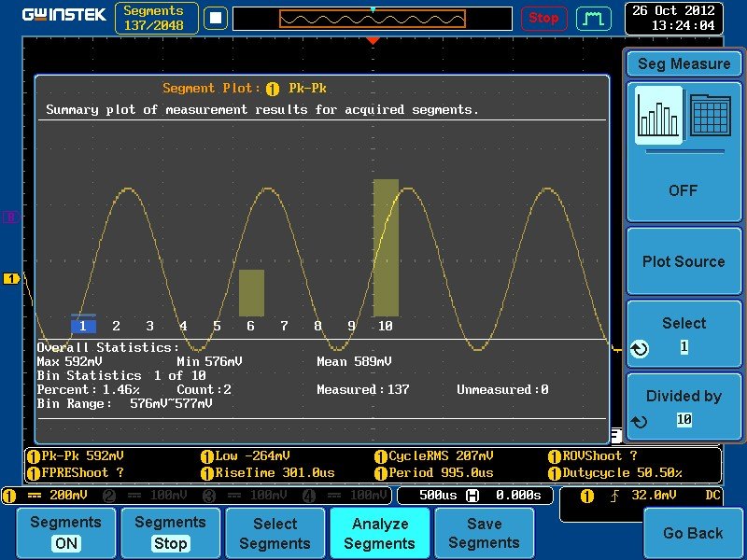The height and width of the screenshot is (560, 747).
Task: Open the Plot Source menu
Action: point(684,261)
